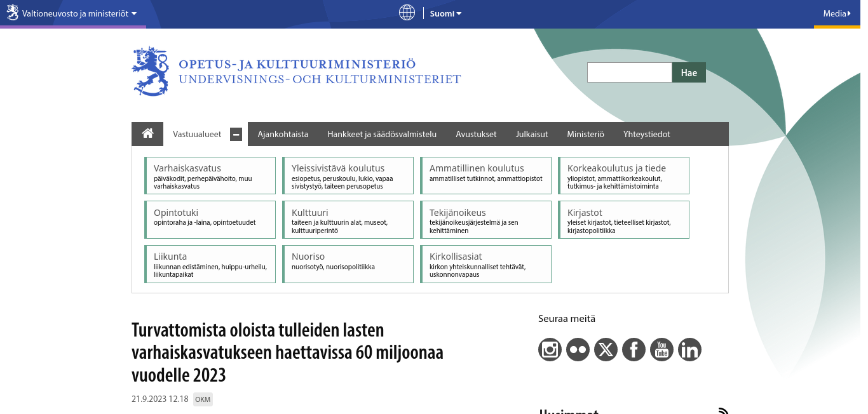Go to Yhteystiedot menu item

(x=647, y=134)
